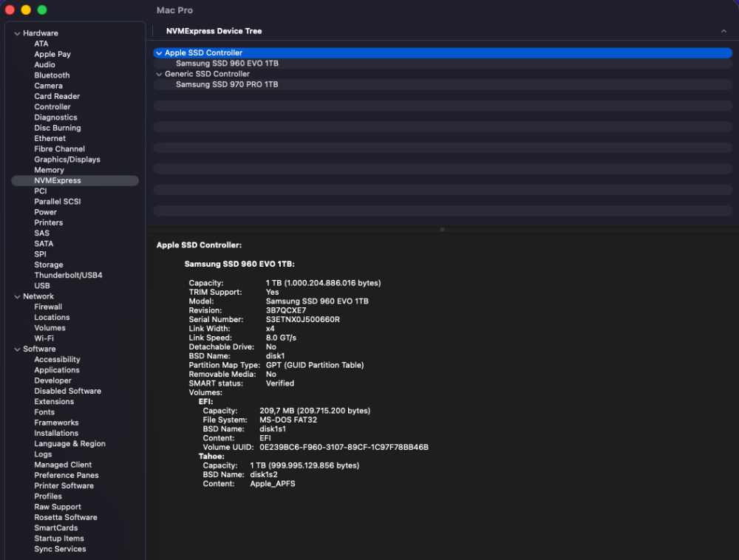The width and height of the screenshot is (739, 560).
Task: Open Volumes under Network
Action: [50, 328]
